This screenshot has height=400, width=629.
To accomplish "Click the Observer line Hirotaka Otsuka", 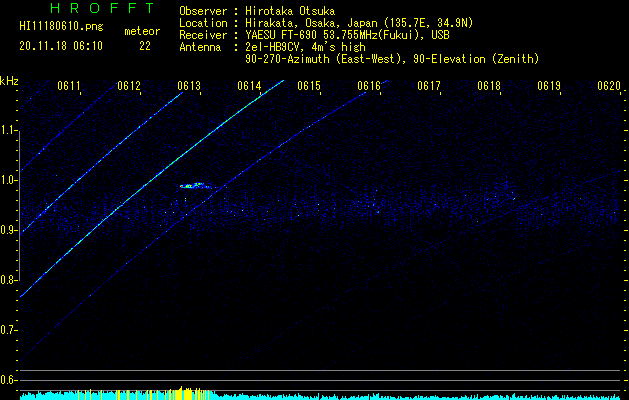I will pyautogui.click(x=257, y=11).
